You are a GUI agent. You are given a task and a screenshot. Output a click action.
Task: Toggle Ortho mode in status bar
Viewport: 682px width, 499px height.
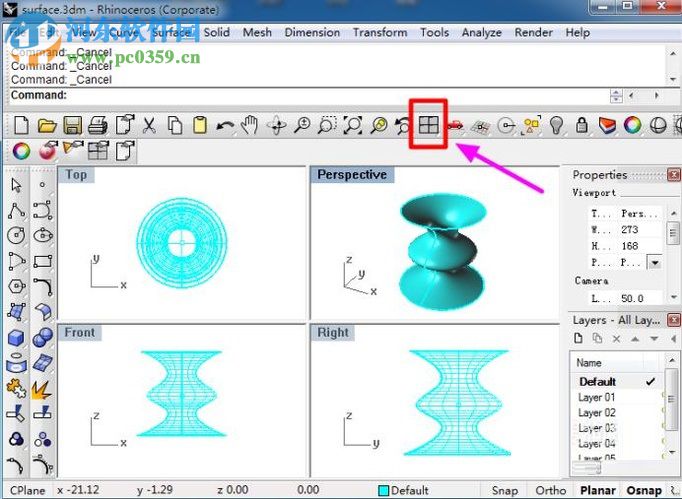point(550,491)
